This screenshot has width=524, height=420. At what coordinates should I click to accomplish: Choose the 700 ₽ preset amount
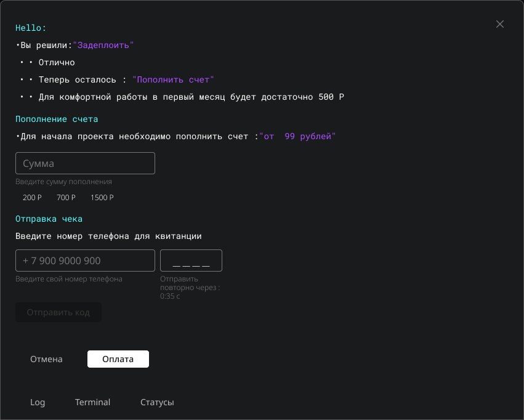click(x=66, y=198)
